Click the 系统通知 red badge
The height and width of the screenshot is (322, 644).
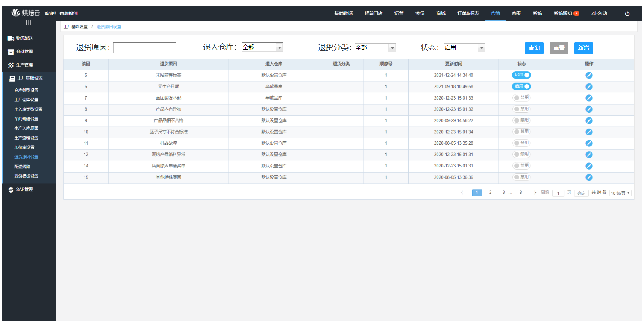click(576, 13)
